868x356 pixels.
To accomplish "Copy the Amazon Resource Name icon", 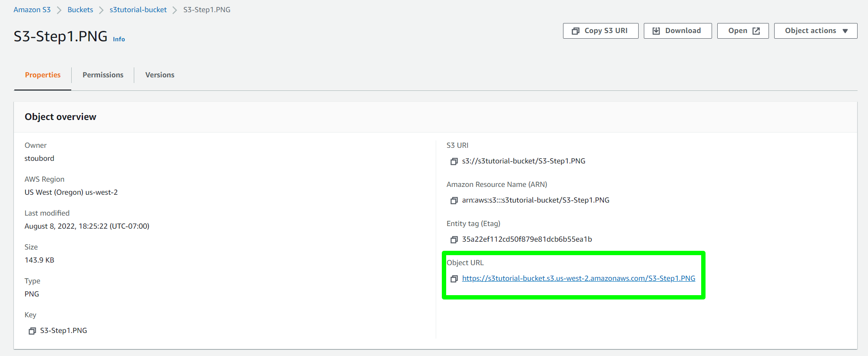I will point(454,200).
